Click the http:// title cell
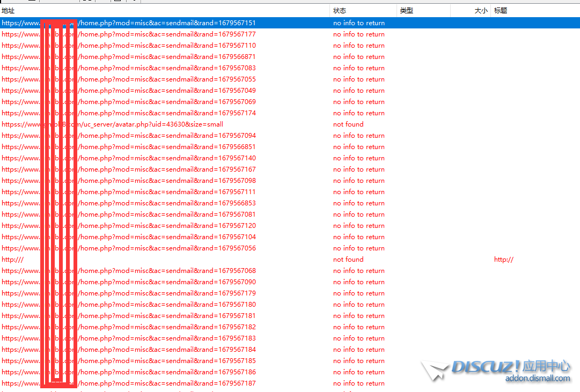Image resolution: width=580 pixels, height=392 pixels. point(504,260)
